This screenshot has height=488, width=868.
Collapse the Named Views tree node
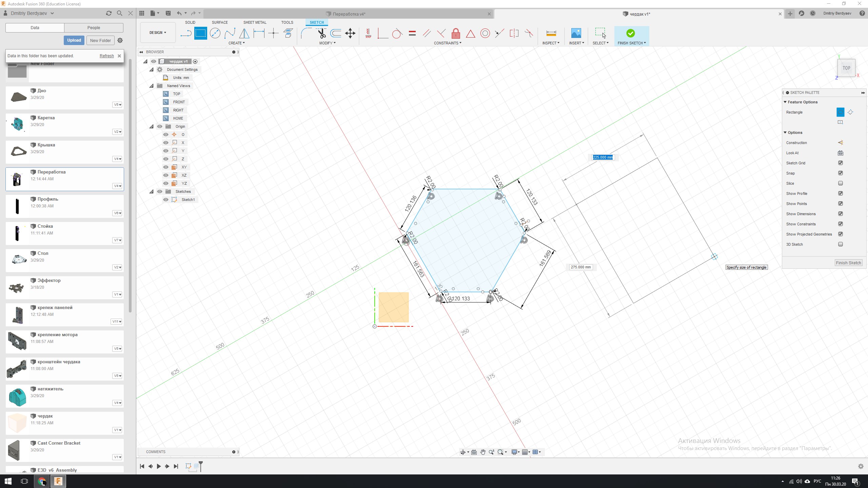152,86
